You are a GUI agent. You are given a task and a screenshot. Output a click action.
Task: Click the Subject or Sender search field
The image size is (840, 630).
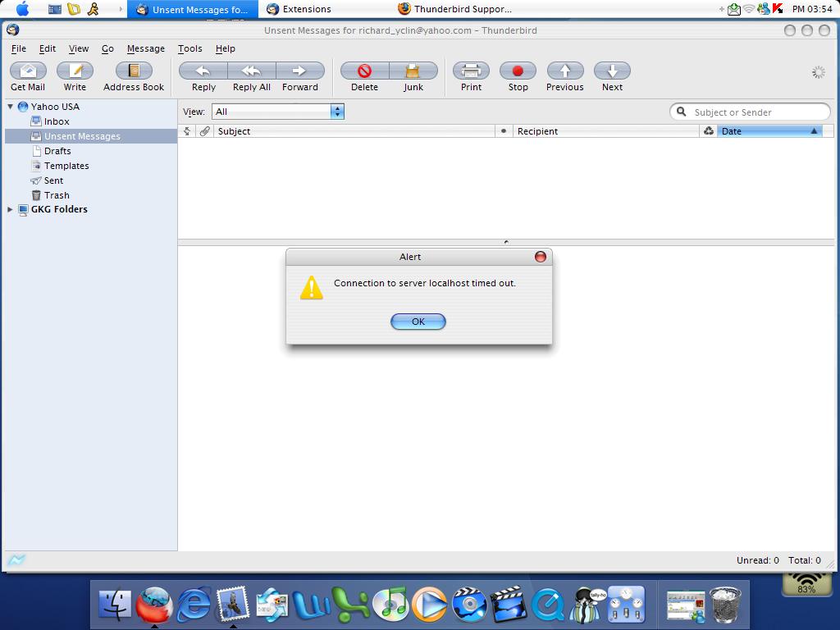pos(750,112)
